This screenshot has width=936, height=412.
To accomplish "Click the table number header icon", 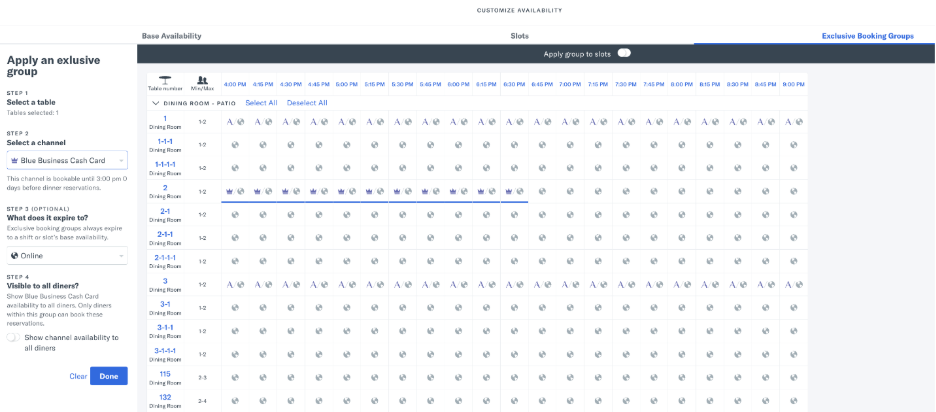I will [x=163, y=81].
